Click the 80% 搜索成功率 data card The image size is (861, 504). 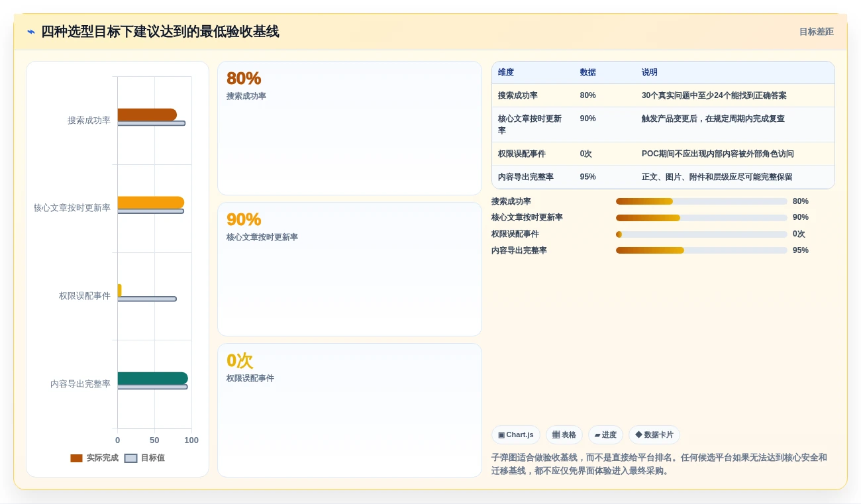[x=350, y=128]
